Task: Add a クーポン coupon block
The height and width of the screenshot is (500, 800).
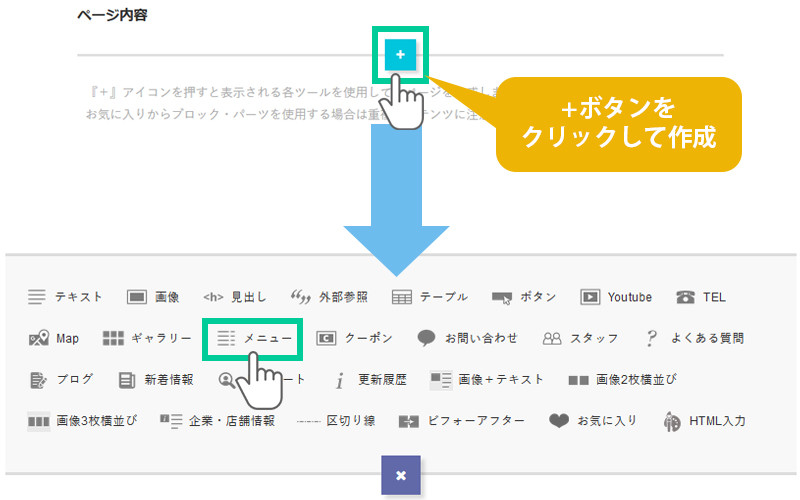Action: (355, 338)
